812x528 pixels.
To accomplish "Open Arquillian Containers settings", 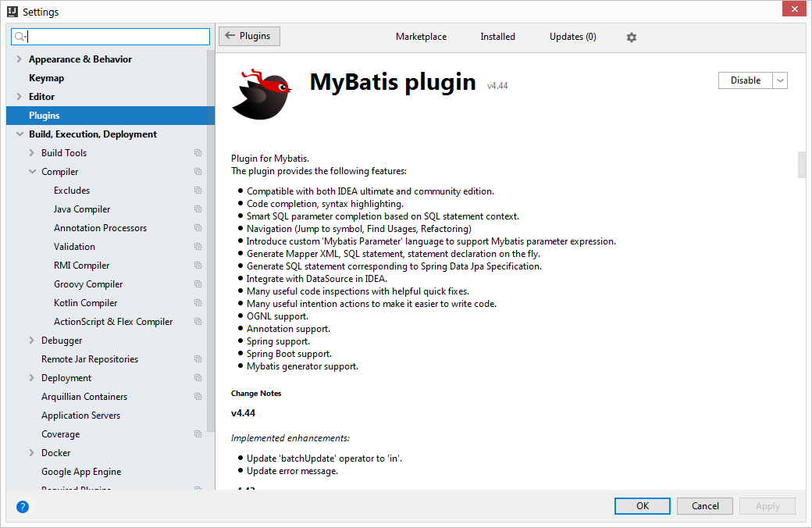I will click(x=84, y=396).
